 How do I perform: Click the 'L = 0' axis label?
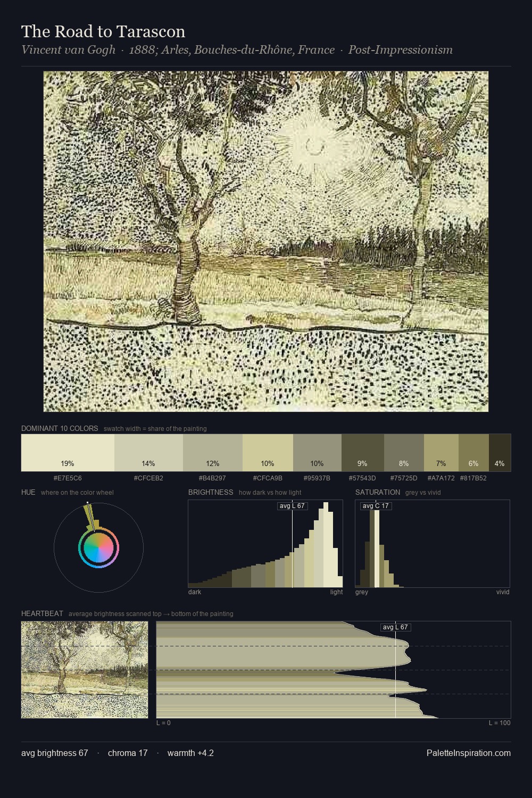163,723
